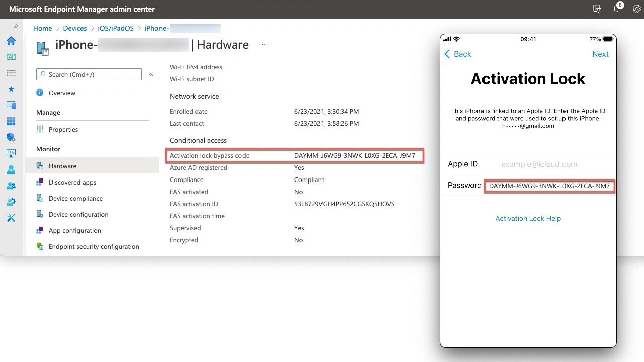Click the iPhone device breadcrumb link
Screen dimensions: 644x362
[183, 28]
